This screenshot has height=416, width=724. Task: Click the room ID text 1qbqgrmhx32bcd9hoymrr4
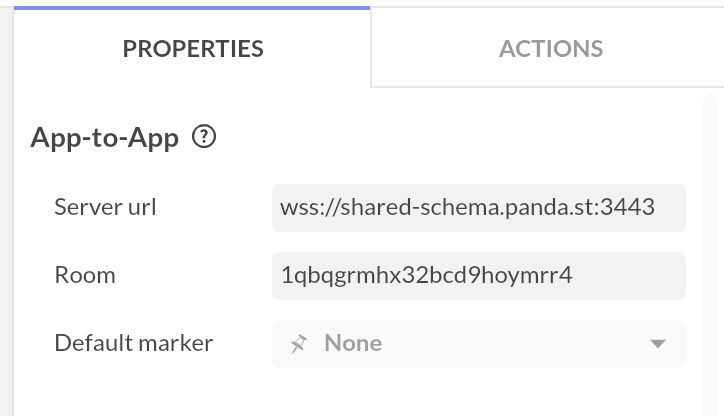tap(427, 275)
